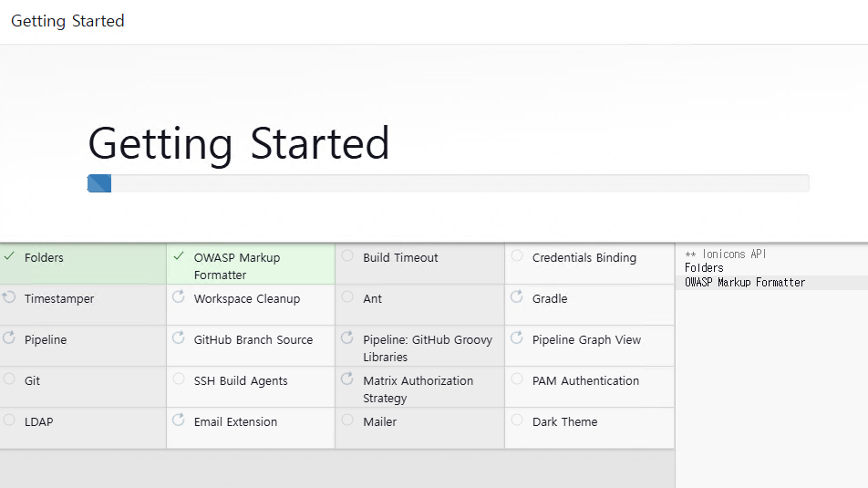Screen dimensions: 868x488
Task: Click the SSH Build Agents label
Action: pyautogui.click(x=241, y=380)
